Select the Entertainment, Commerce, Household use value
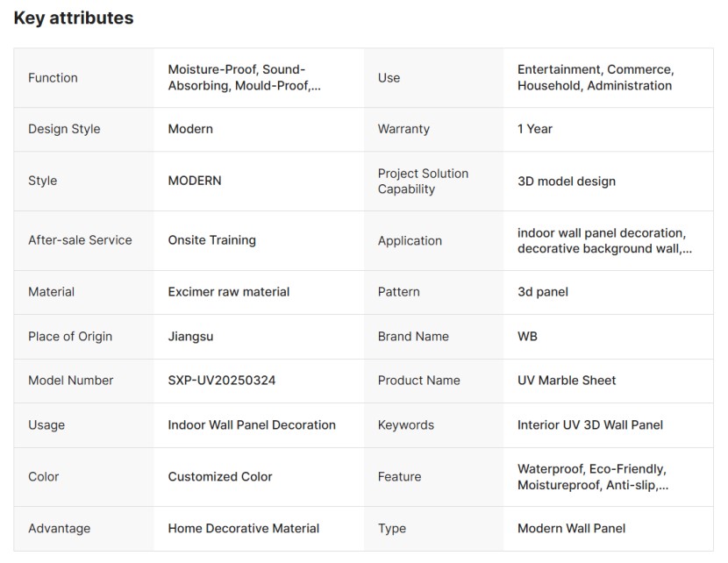The image size is (728, 563). (x=595, y=78)
